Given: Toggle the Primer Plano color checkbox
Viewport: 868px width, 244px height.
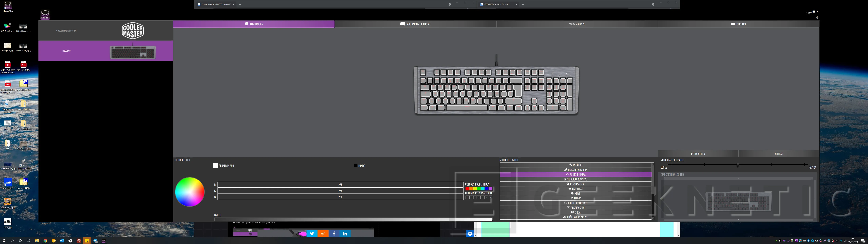Looking at the screenshot, I should [215, 166].
